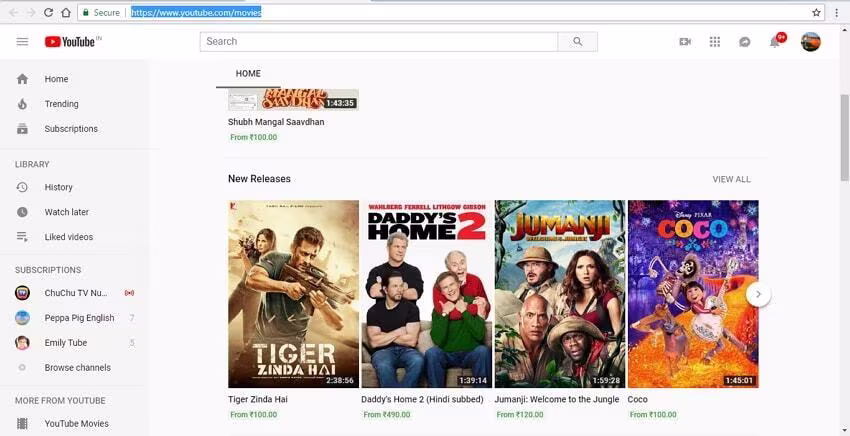The image size is (850, 436).
Task: Open Jumanji: Welcome to the Jungle title
Action: click(557, 399)
